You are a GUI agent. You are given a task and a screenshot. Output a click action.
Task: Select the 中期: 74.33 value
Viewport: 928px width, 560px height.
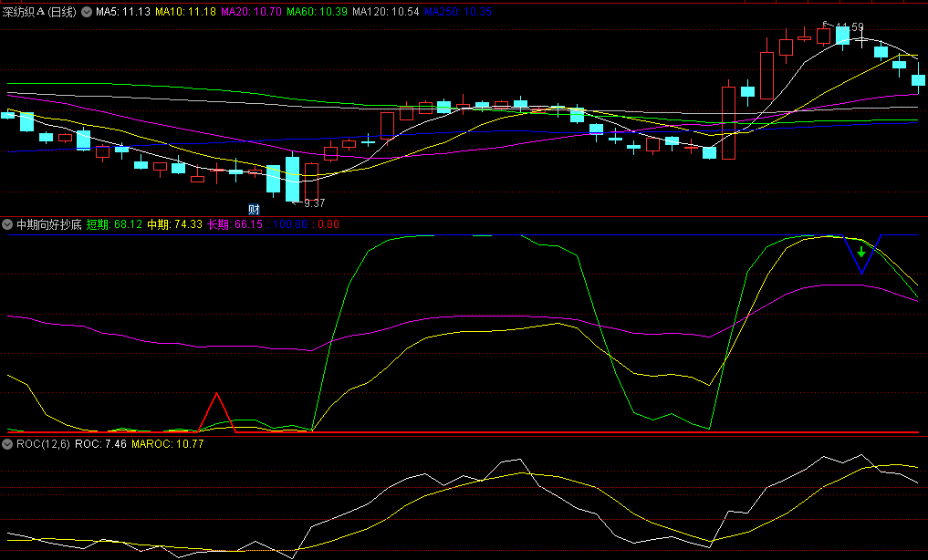point(174,224)
